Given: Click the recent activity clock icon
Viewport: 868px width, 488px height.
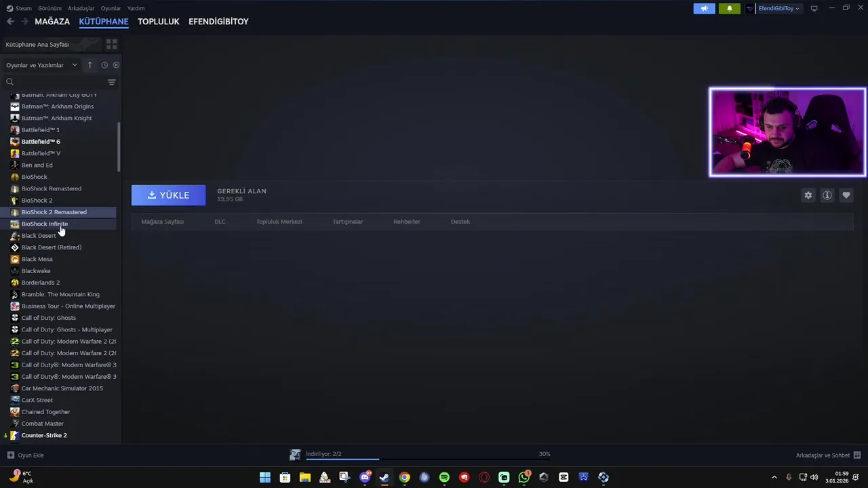Looking at the screenshot, I should click(104, 65).
